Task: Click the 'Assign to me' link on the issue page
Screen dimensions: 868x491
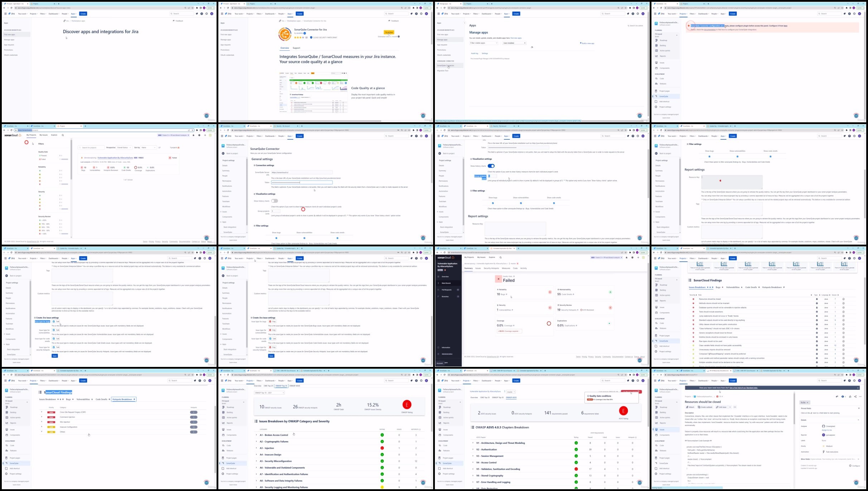Action: coord(827,430)
